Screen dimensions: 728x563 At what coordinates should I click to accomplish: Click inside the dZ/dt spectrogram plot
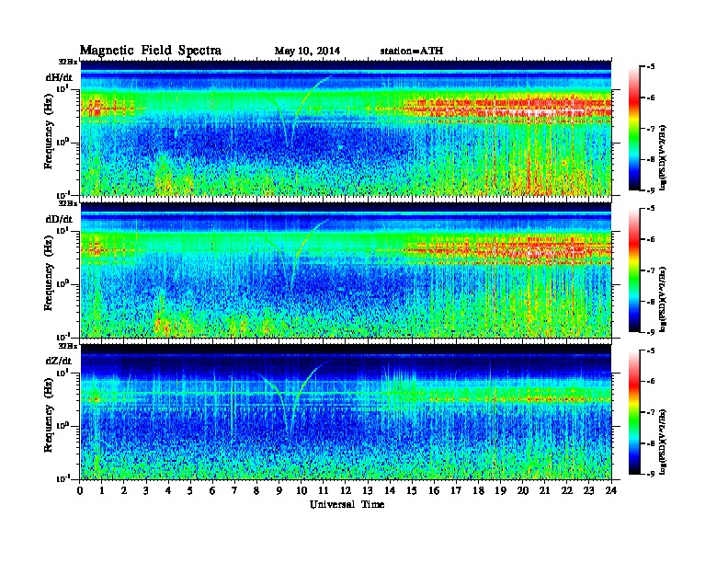346,411
